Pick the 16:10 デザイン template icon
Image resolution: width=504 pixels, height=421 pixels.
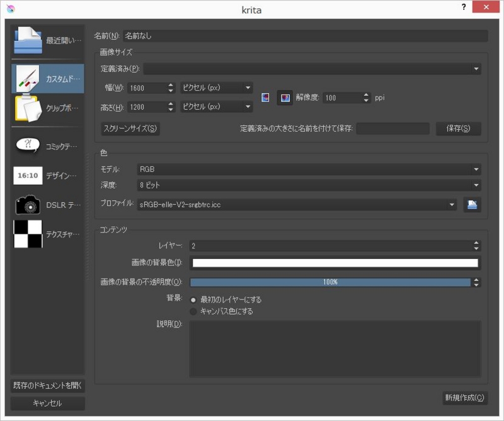tap(28, 176)
